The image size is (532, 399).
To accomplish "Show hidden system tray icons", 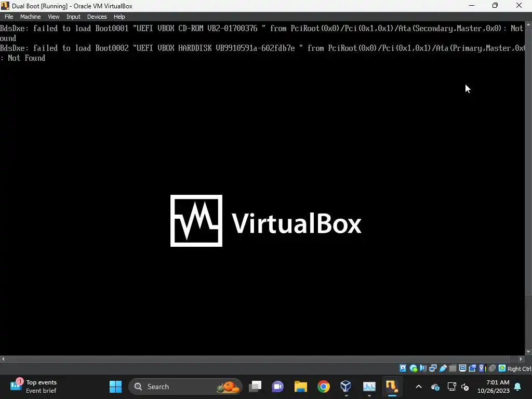I will coord(419,387).
